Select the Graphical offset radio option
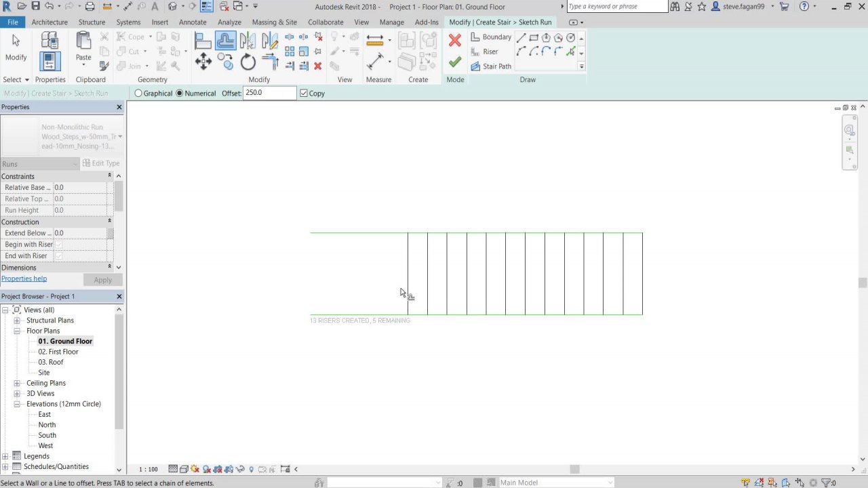This screenshot has height=488, width=868. pyautogui.click(x=139, y=94)
